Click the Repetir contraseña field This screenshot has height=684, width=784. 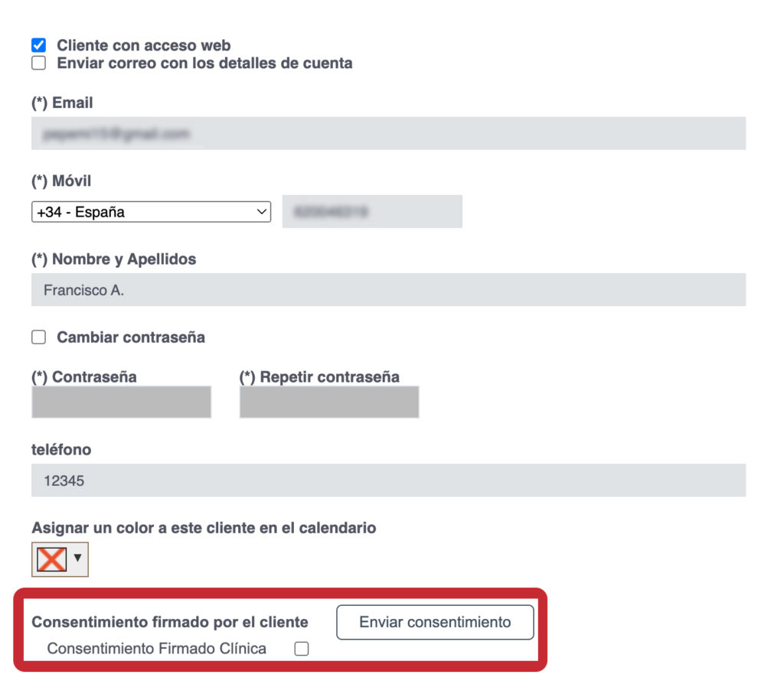point(329,402)
